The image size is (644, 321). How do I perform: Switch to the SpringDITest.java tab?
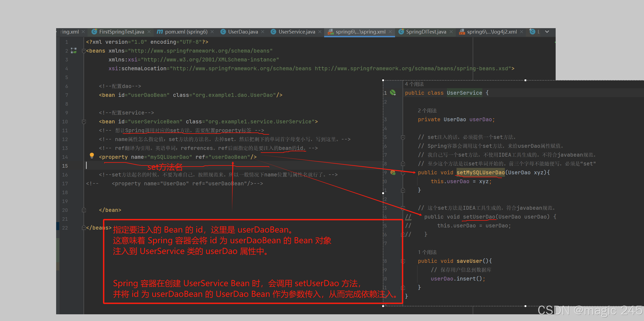[x=426, y=32]
